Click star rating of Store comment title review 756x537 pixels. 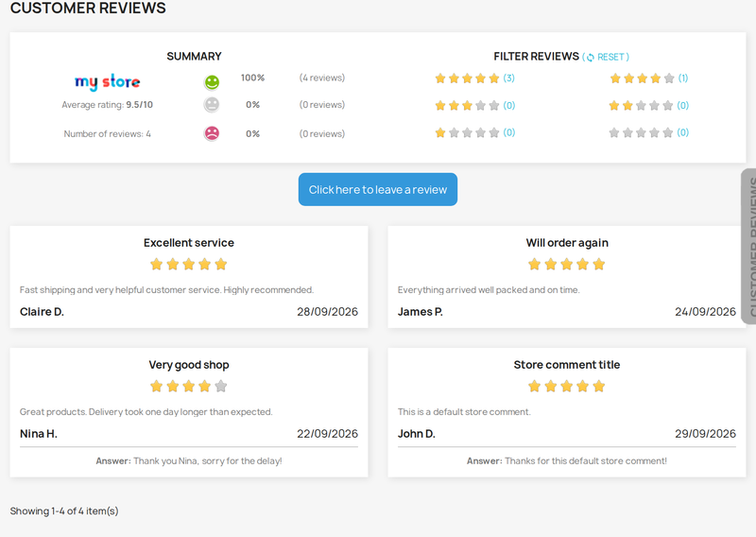click(566, 386)
